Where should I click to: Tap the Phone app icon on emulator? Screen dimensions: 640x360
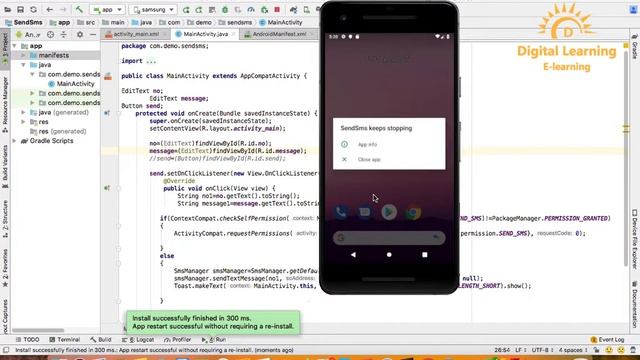pyautogui.click(x=341, y=212)
